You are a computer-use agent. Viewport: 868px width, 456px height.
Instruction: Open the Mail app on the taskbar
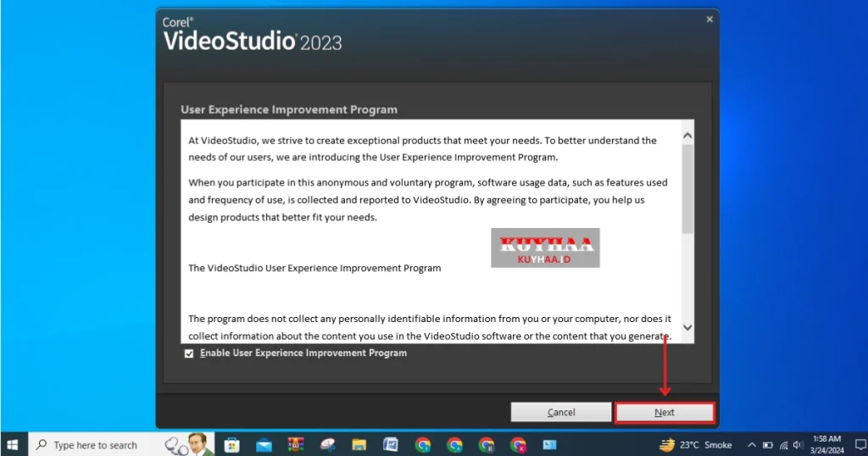point(264,445)
